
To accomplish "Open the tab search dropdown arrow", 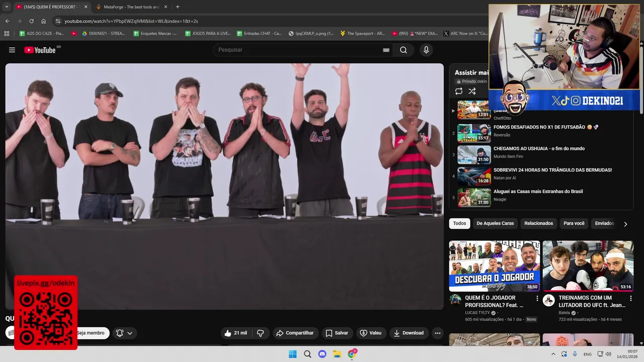I will coord(7,7).
